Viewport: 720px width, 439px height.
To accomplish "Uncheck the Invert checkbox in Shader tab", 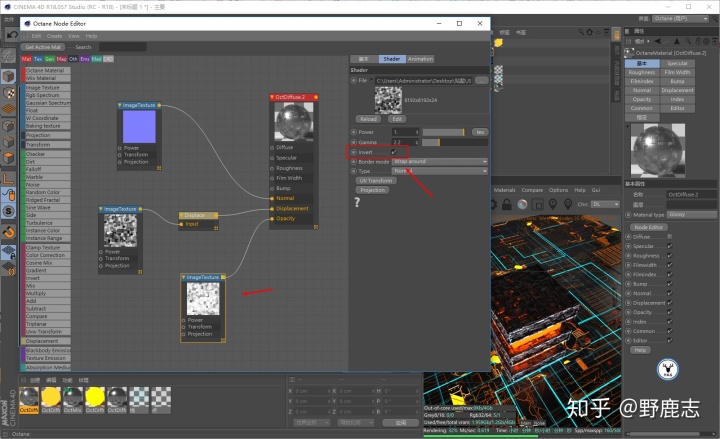I will click(x=394, y=152).
